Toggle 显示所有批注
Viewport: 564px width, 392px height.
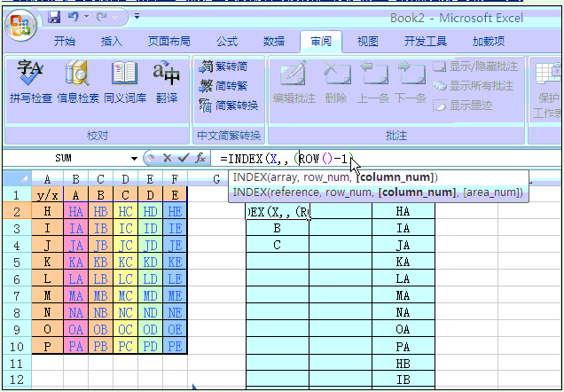point(473,86)
